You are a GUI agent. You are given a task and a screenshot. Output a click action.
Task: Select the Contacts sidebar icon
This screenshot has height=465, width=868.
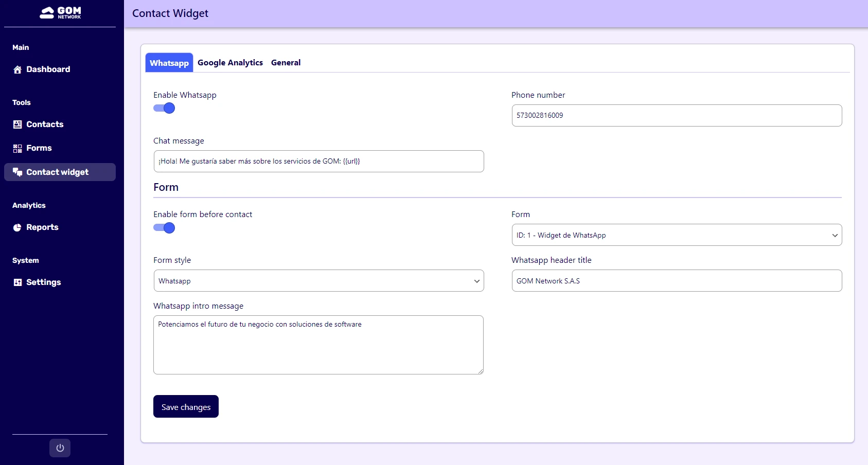pyautogui.click(x=17, y=124)
